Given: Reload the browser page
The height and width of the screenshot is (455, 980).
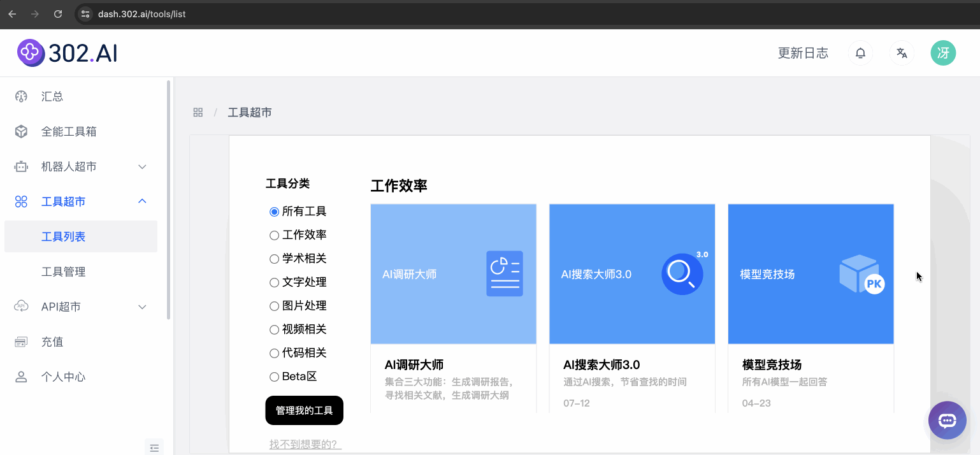Looking at the screenshot, I should [58, 13].
